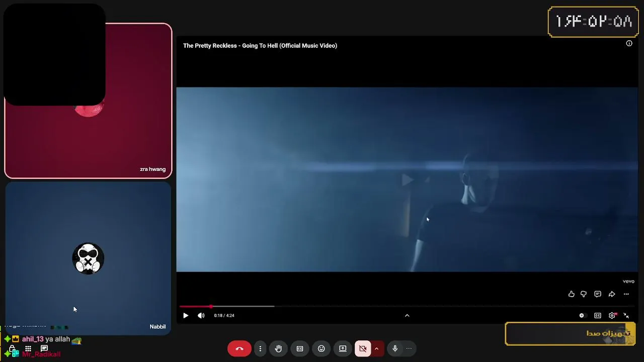The image size is (644, 362).
Task: Click the large play overlay on the video
Action: coord(407,179)
